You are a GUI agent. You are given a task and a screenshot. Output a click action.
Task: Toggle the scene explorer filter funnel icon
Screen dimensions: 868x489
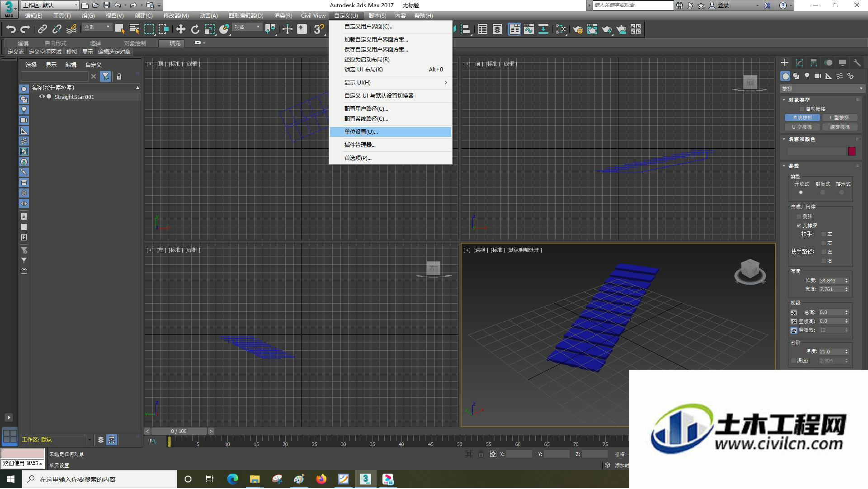(105, 76)
